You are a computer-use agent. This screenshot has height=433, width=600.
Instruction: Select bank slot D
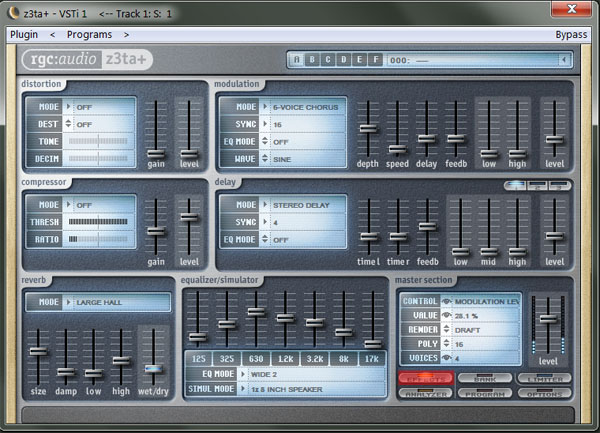coord(344,60)
